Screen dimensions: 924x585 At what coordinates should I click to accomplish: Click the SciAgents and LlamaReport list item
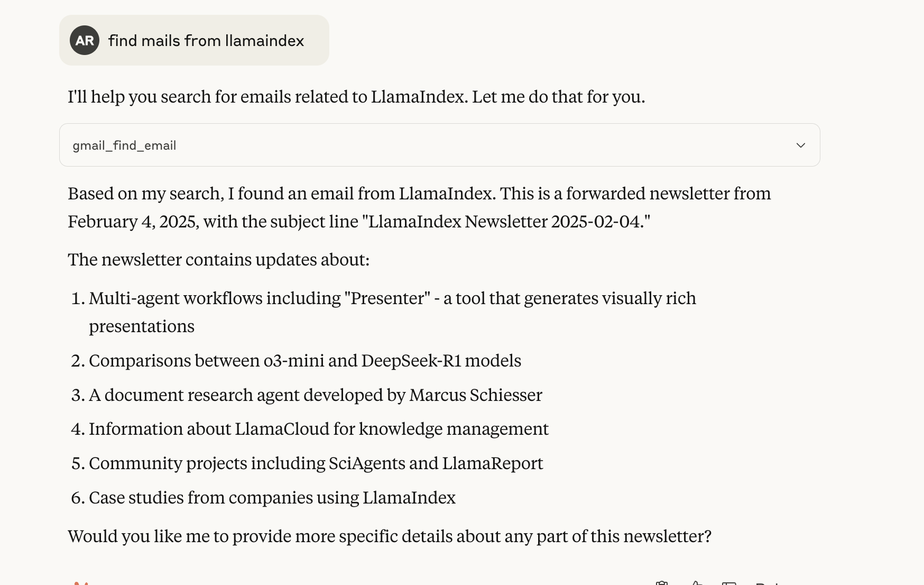click(316, 463)
